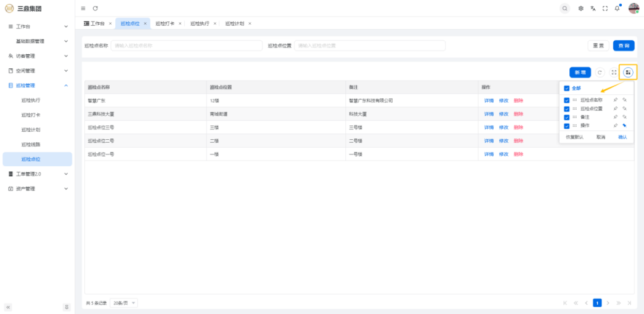Click the table fullscreen icon beside column settings
The width and height of the screenshot is (644, 314).
point(614,73)
